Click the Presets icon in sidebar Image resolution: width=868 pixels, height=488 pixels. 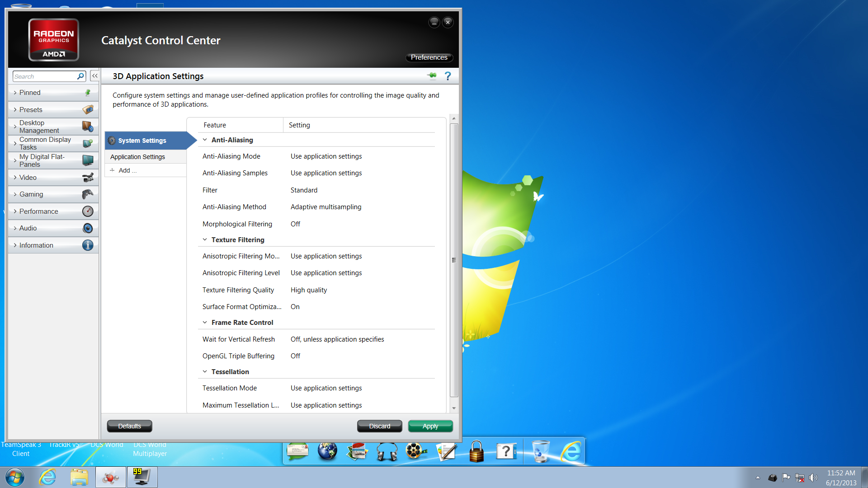pos(88,110)
